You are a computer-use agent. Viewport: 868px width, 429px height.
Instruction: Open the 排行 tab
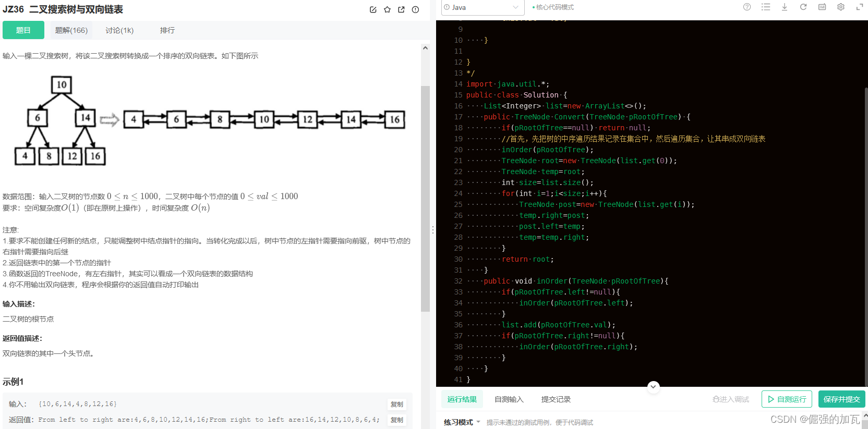(x=167, y=30)
